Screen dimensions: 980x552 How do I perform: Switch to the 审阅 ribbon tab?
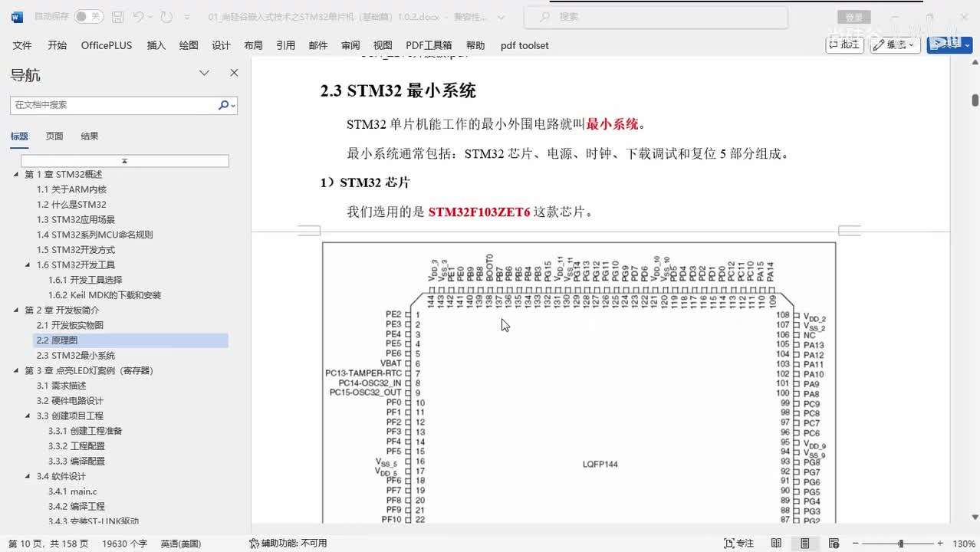click(x=350, y=45)
